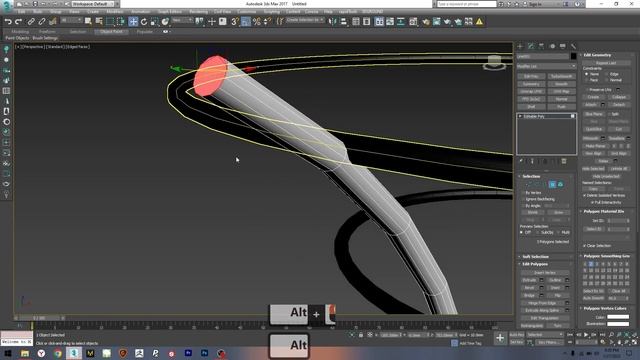Toggle the Percent Snap button
Viewport: 640px width, 360px height.
point(256,21)
